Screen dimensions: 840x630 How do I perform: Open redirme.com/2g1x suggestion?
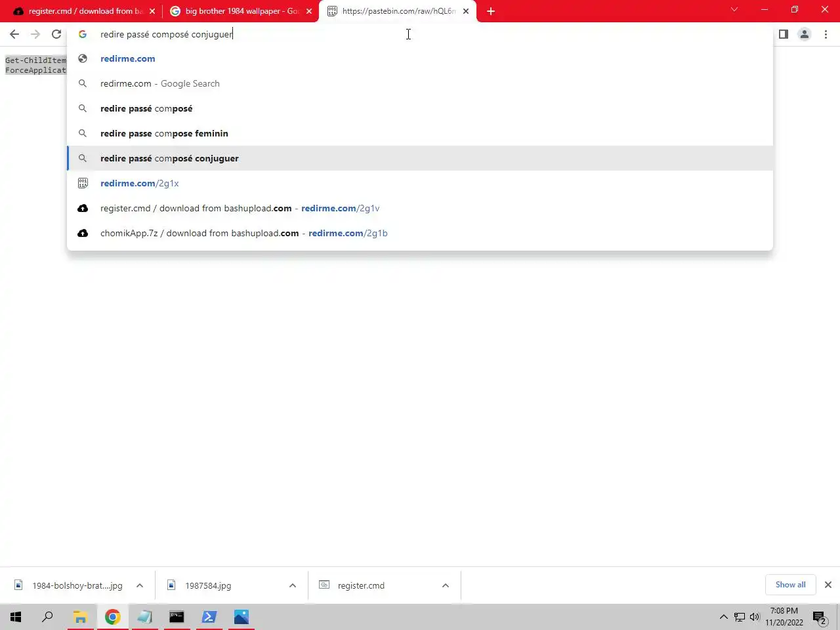click(420, 183)
